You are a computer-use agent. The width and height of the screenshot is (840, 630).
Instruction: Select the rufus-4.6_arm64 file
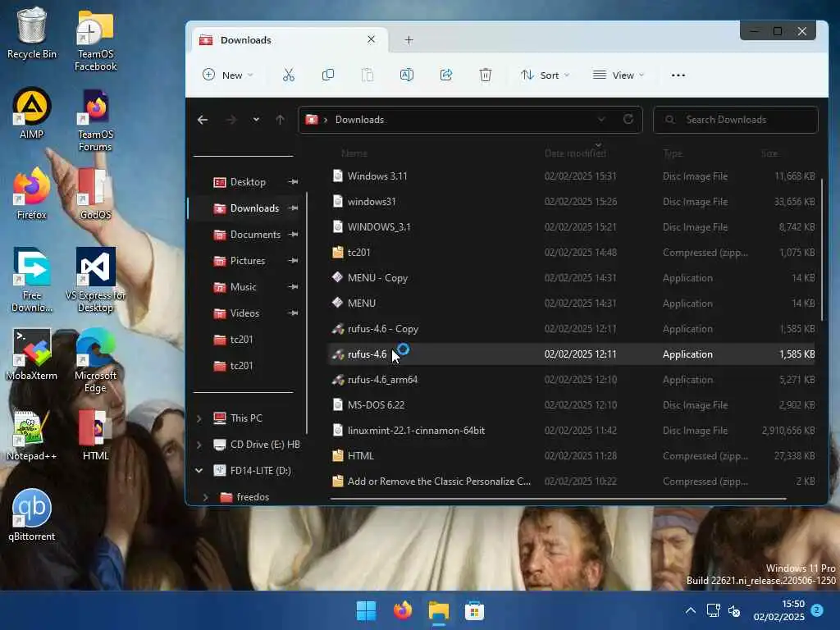pos(572,380)
